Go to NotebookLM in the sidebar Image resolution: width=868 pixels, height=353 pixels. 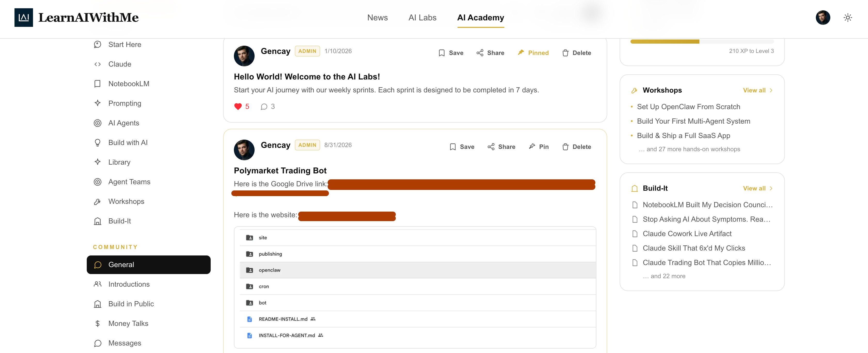coord(149,84)
